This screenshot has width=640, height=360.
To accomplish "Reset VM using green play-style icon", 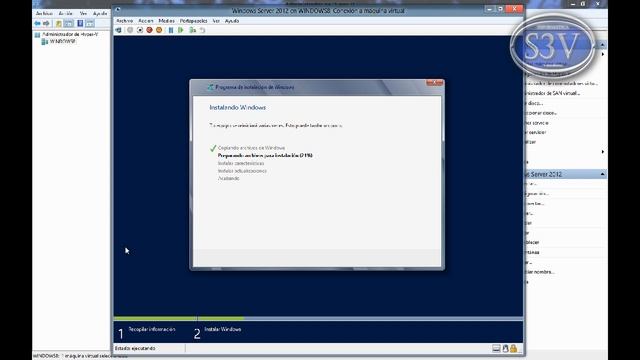I will point(181,30).
